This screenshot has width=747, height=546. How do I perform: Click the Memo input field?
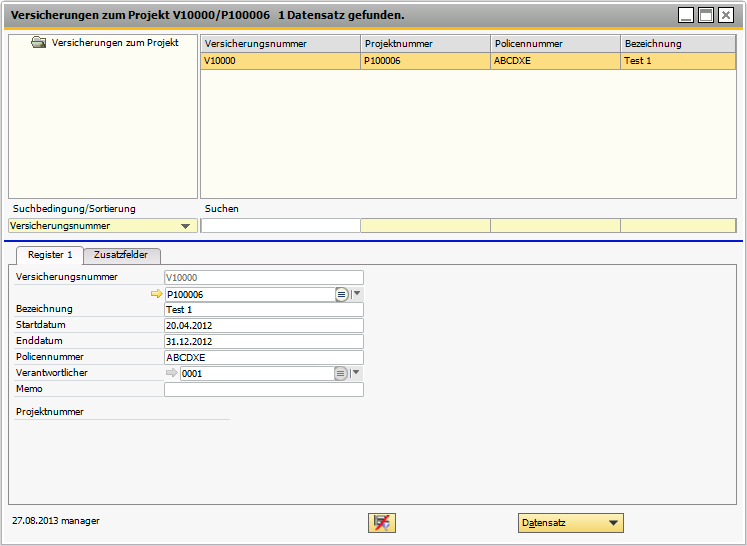pos(263,390)
